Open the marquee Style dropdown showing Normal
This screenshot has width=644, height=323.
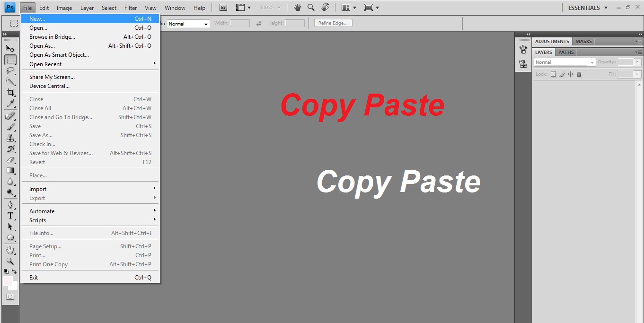[188, 24]
